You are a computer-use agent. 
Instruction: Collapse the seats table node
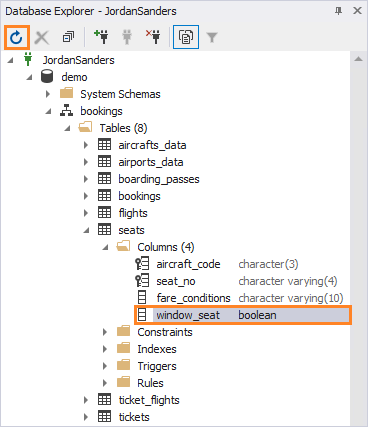click(x=87, y=230)
